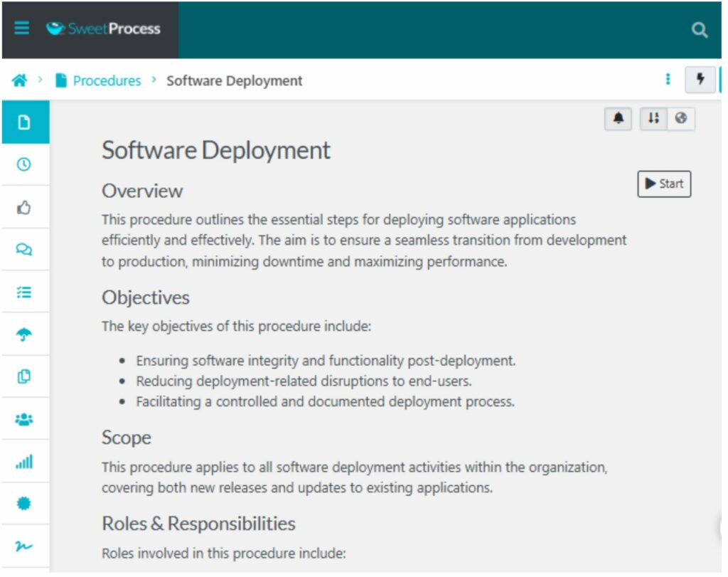Click the Objectives heading
728x577 pixels.
(x=145, y=298)
